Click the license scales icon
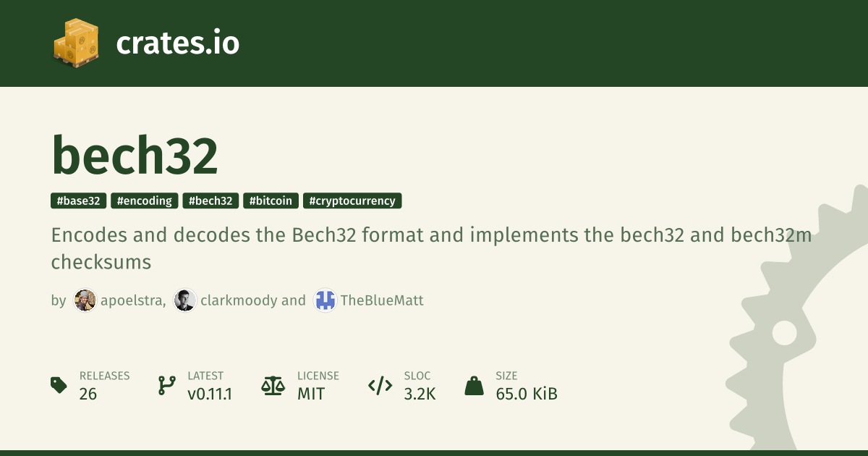Image resolution: width=868 pixels, height=456 pixels. (x=273, y=385)
